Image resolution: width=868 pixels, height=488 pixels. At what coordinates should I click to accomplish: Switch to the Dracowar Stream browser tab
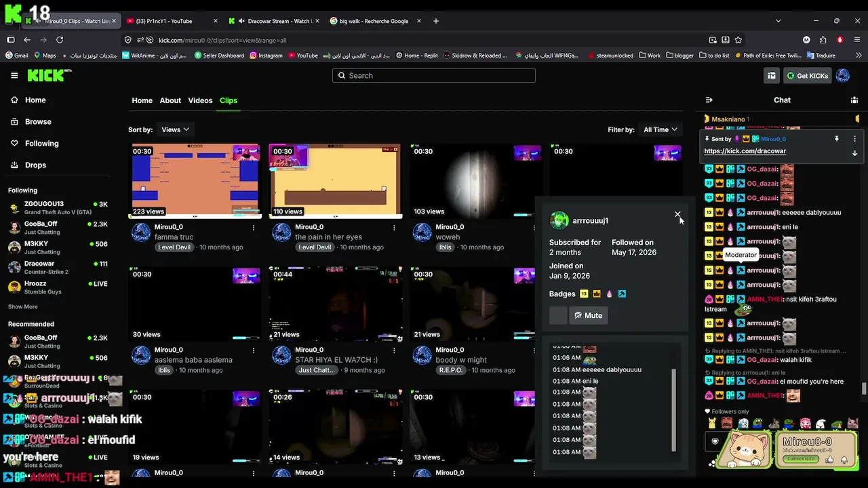pyautogui.click(x=273, y=21)
